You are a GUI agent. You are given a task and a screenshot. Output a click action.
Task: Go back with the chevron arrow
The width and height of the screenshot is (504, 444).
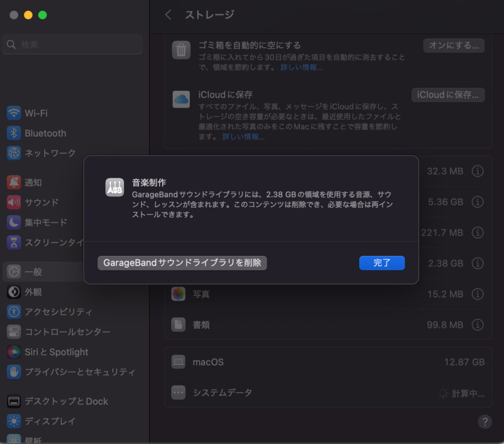point(168,14)
